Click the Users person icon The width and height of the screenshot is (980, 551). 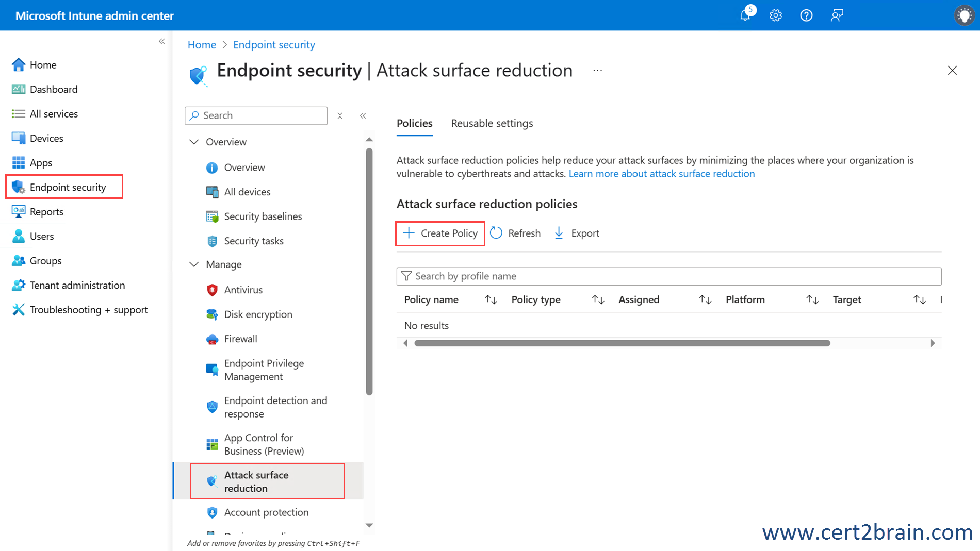pos(19,236)
